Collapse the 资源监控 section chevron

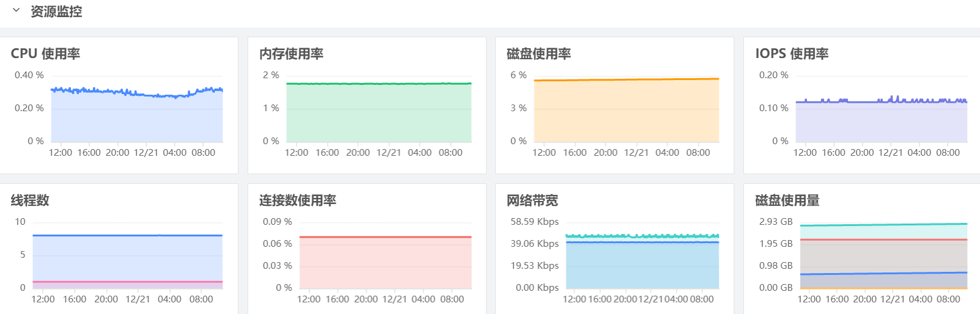pyautogui.click(x=17, y=10)
